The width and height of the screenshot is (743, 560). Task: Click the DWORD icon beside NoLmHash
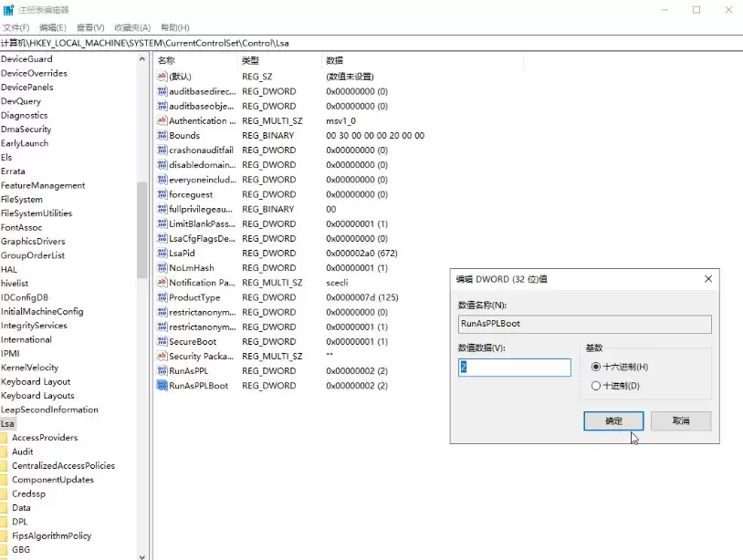(x=162, y=267)
